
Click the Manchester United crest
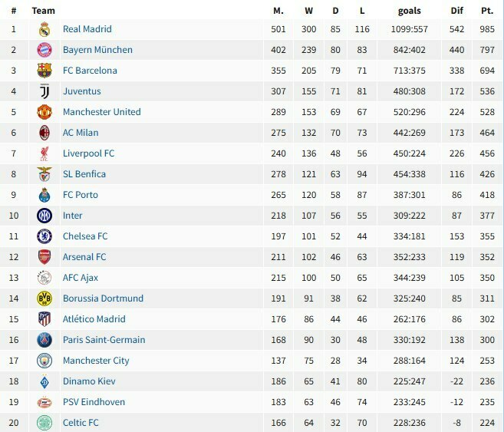[44, 112]
